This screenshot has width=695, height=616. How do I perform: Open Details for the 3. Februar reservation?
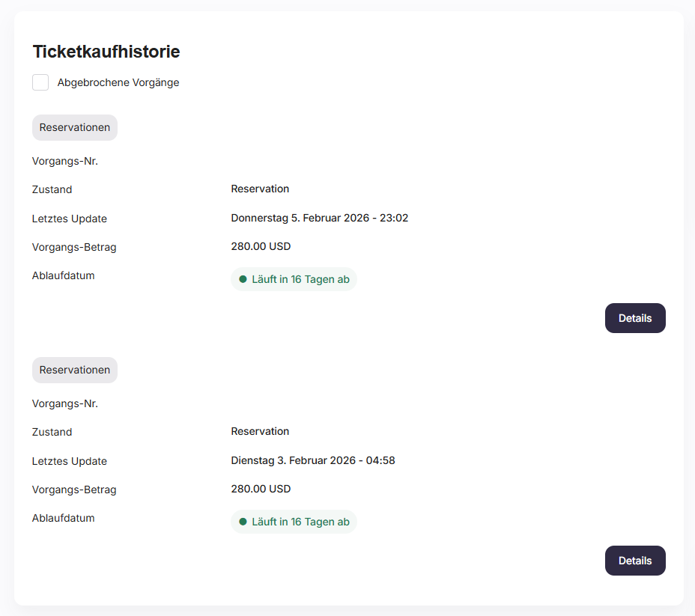tap(634, 561)
